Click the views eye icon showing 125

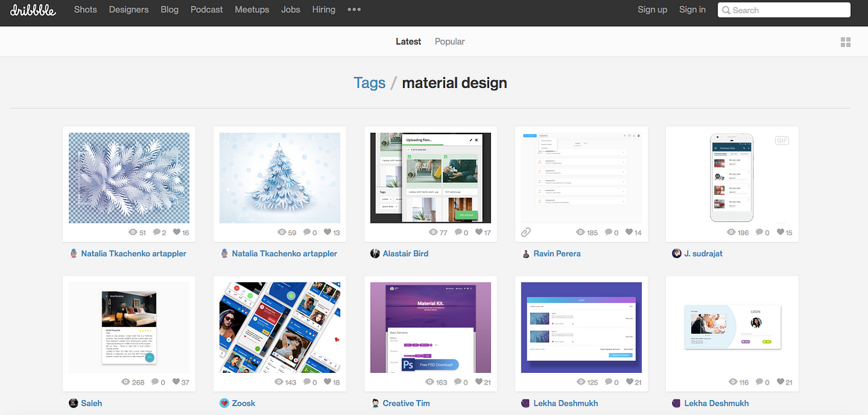[x=581, y=382]
